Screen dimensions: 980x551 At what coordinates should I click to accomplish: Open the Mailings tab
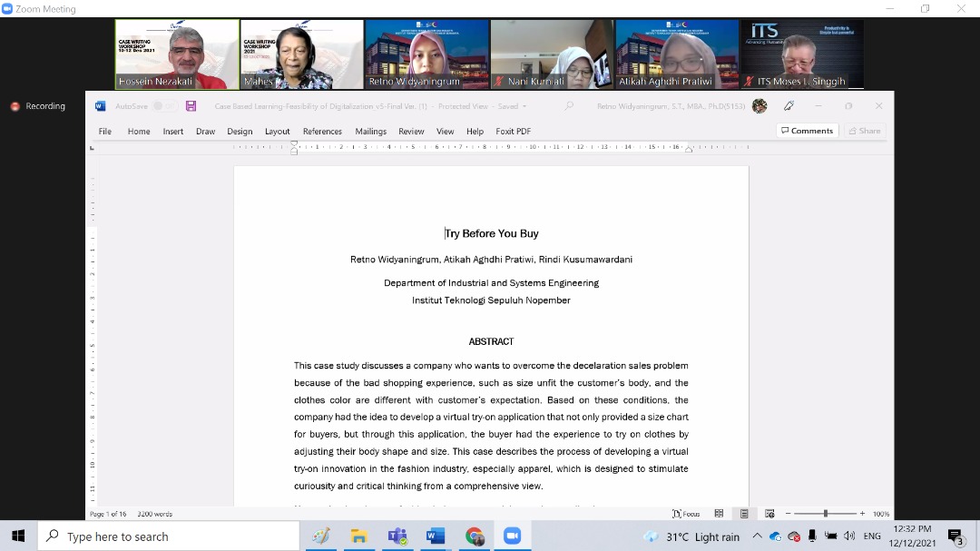point(370,132)
